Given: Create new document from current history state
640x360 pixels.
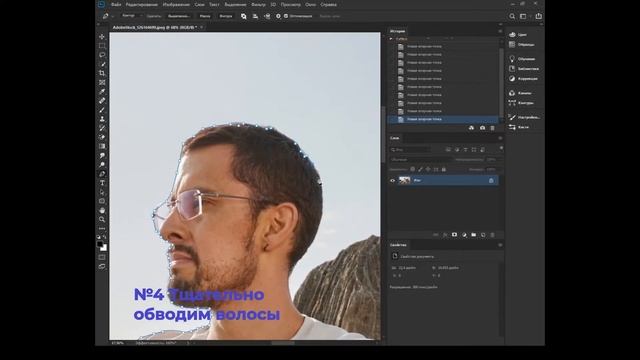Looking at the screenshot, I should pyautogui.click(x=471, y=128).
